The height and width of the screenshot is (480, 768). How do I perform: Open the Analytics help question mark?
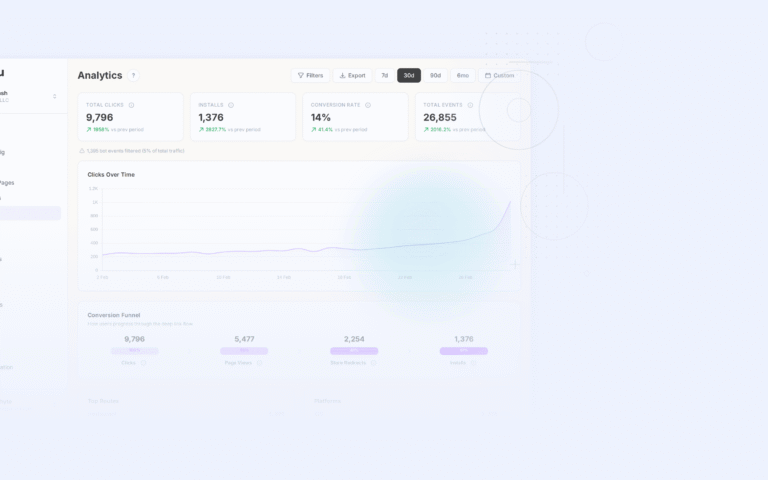point(133,75)
